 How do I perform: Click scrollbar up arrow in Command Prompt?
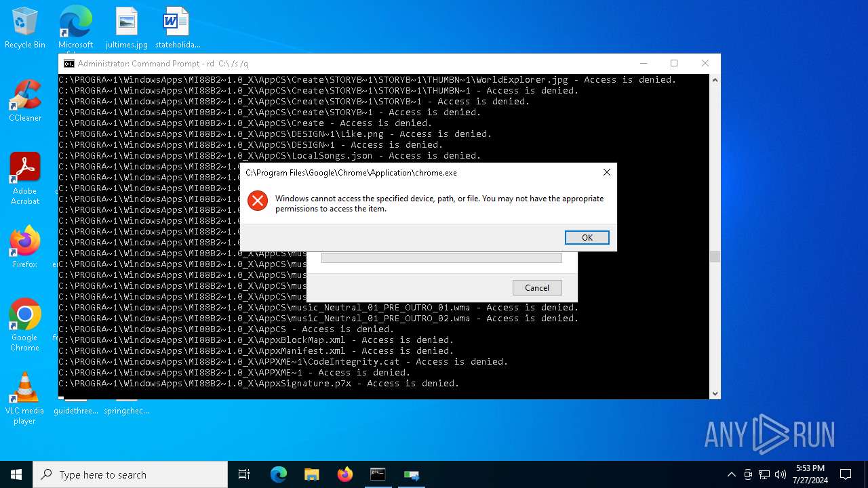point(715,80)
